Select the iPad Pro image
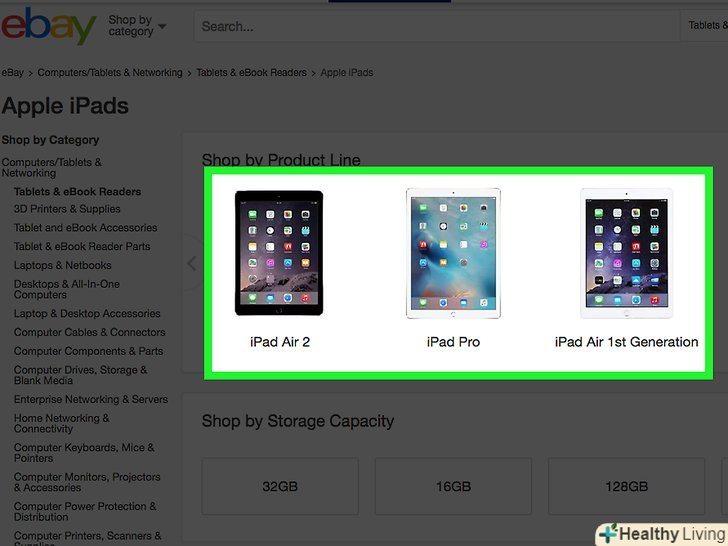 click(x=453, y=253)
